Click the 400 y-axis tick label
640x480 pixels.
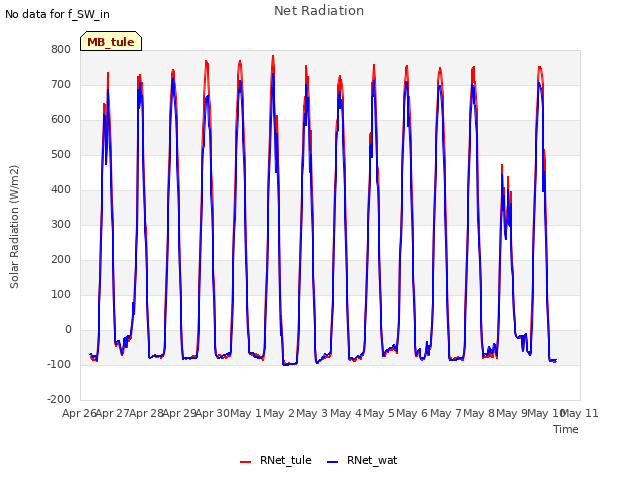pyautogui.click(x=61, y=190)
